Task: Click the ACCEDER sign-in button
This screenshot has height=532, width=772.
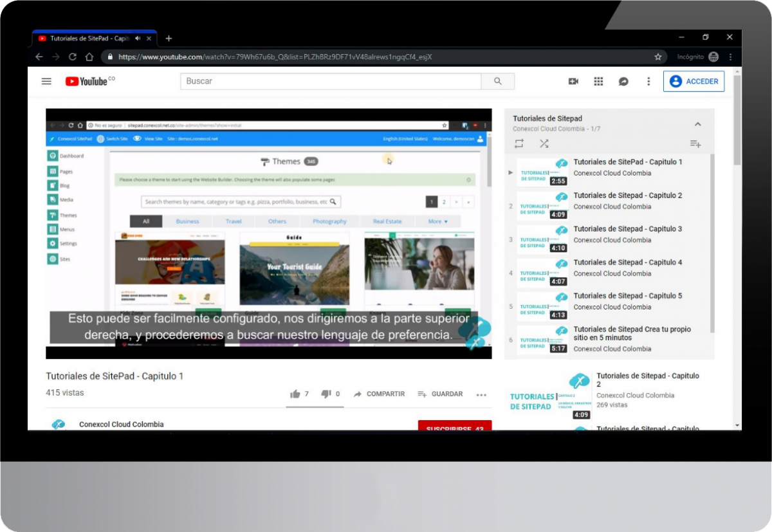Action: (694, 81)
